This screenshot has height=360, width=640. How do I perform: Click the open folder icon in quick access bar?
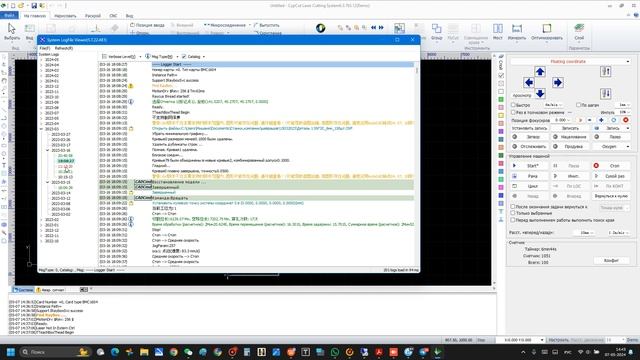tap(21, 6)
